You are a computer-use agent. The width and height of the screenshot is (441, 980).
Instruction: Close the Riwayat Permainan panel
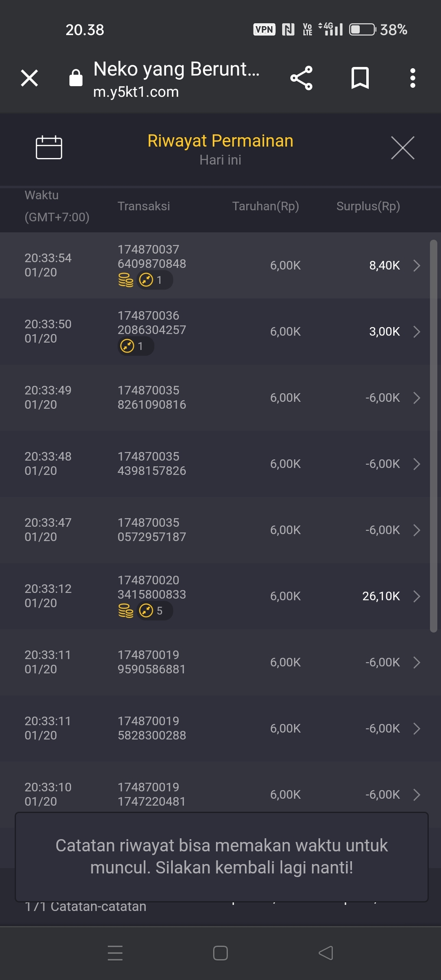point(403,148)
